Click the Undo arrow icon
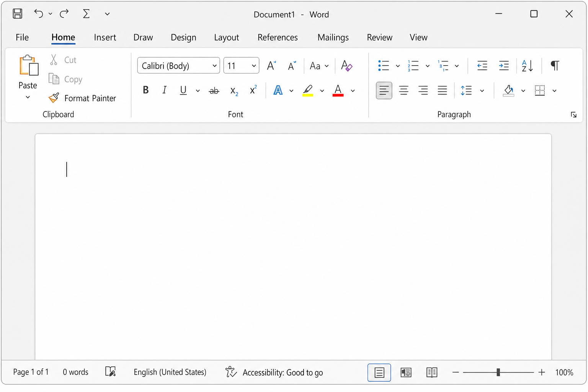Screen dimensions: 588x392 38,13
